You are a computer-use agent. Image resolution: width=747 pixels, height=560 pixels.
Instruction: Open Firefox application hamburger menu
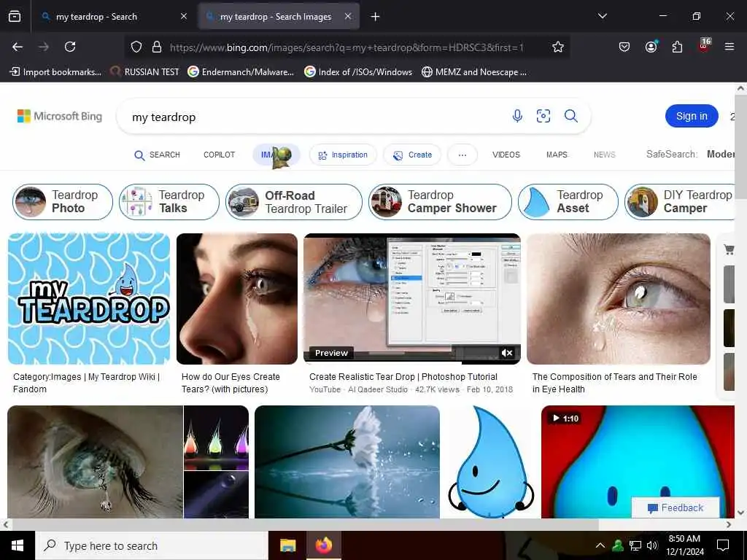click(x=729, y=47)
